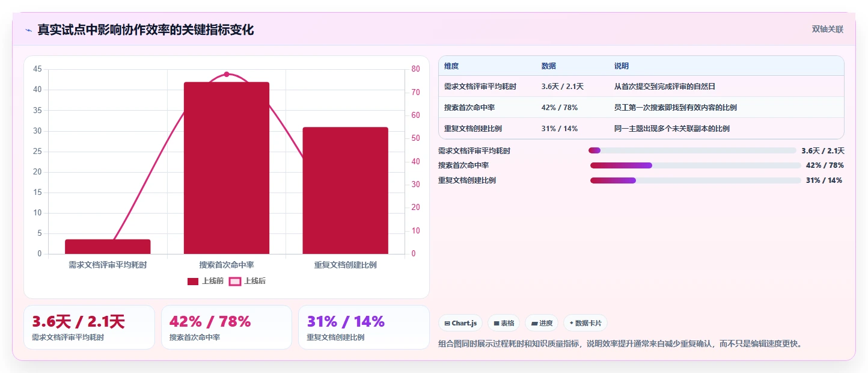
Task: Click the icon inside the 表格 tag
Action: click(x=497, y=324)
